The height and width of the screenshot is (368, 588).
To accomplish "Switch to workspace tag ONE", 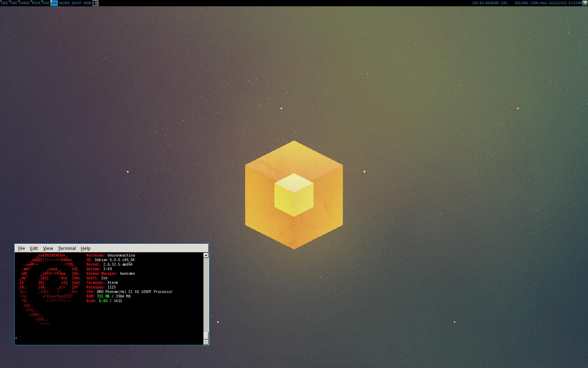I will (4, 3).
